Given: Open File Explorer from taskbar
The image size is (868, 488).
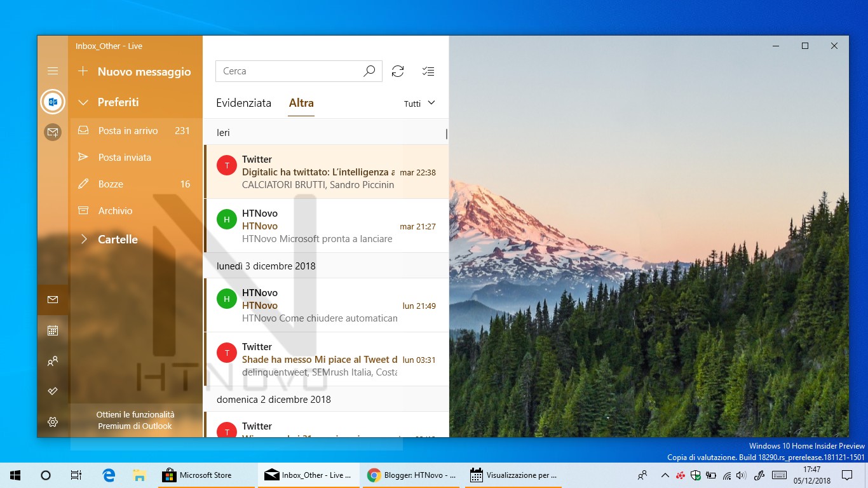Looking at the screenshot, I should tap(140, 475).
